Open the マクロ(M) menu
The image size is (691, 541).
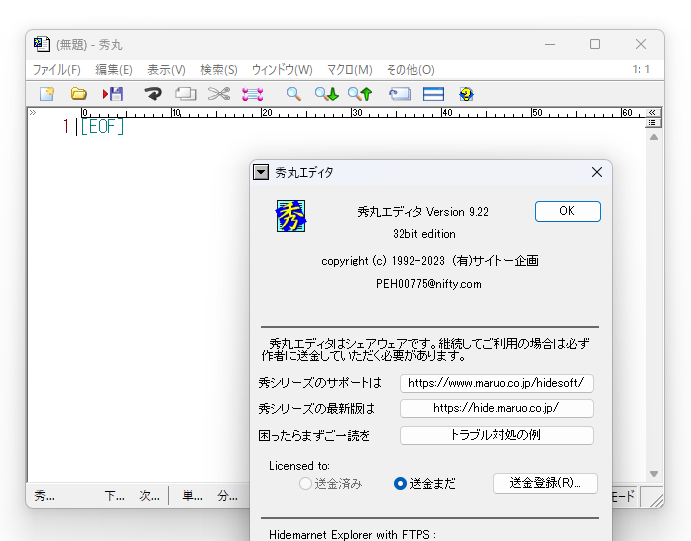click(x=349, y=70)
